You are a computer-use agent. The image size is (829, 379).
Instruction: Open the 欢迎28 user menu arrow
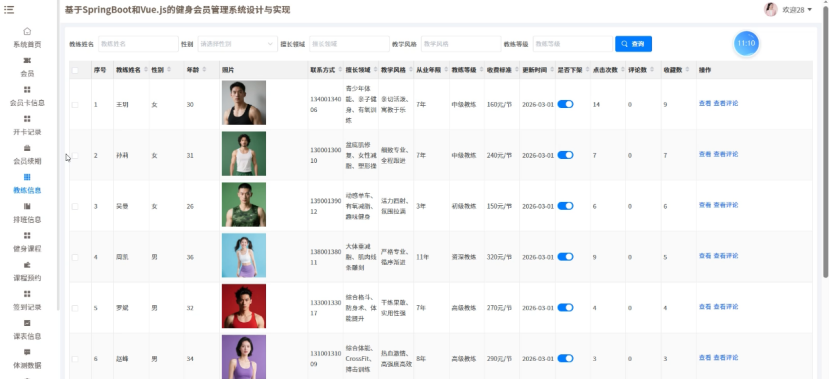(x=809, y=10)
